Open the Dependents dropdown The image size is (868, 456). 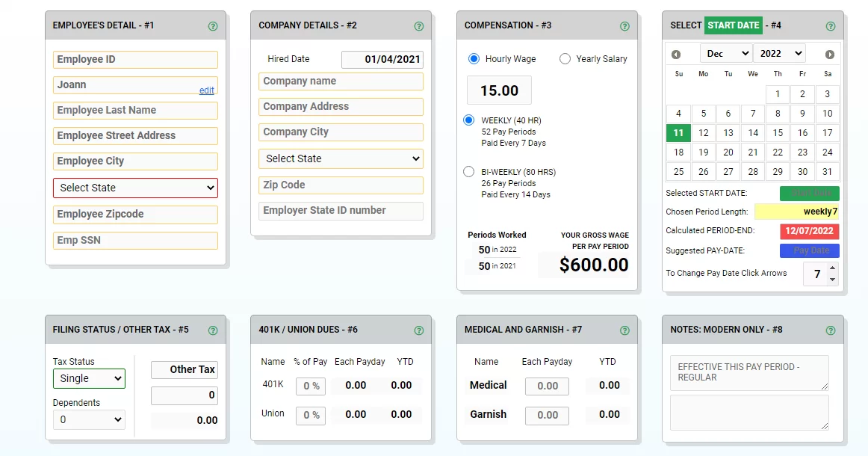(89, 419)
